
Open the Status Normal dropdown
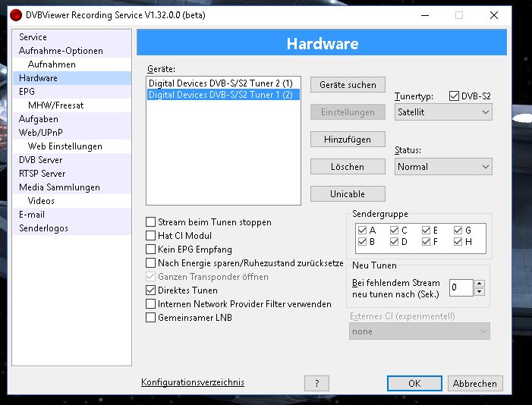click(x=443, y=167)
